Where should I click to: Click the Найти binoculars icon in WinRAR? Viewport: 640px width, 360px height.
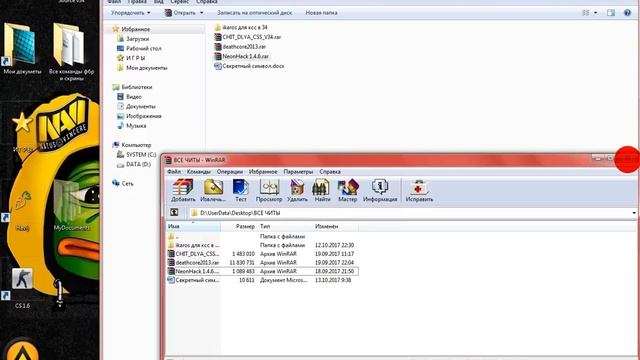[x=322, y=191]
